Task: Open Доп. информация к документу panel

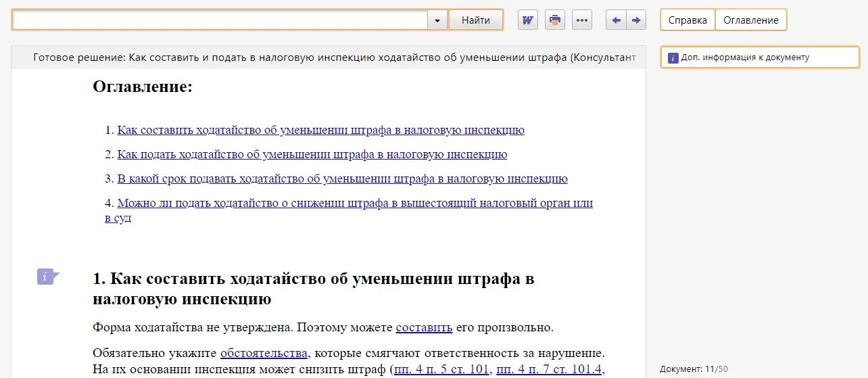Action: [x=760, y=57]
